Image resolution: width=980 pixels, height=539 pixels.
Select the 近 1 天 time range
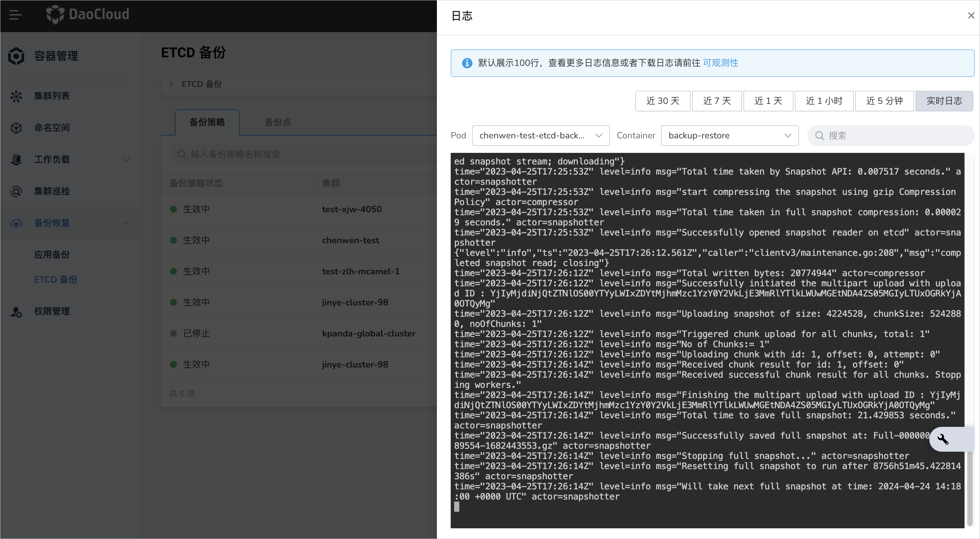[768, 101]
